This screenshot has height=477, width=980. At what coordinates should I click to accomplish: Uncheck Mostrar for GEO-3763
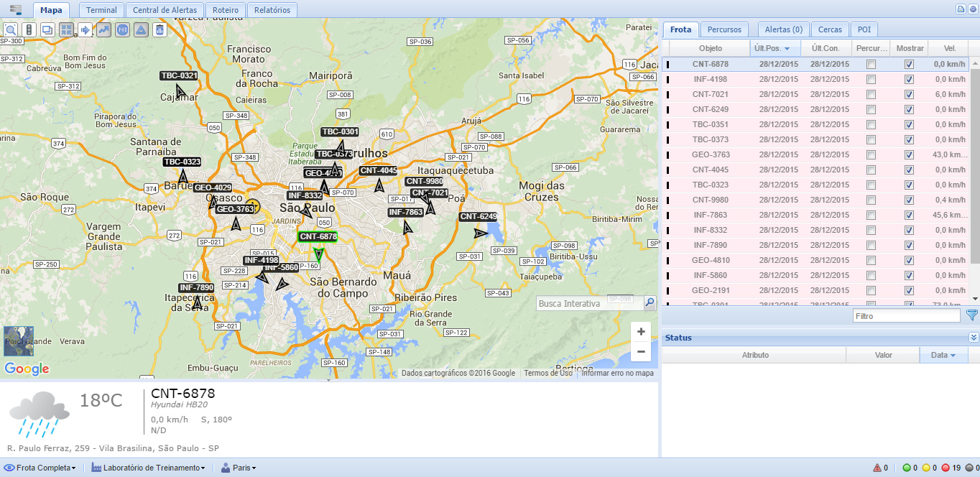click(x=909, y=154)
